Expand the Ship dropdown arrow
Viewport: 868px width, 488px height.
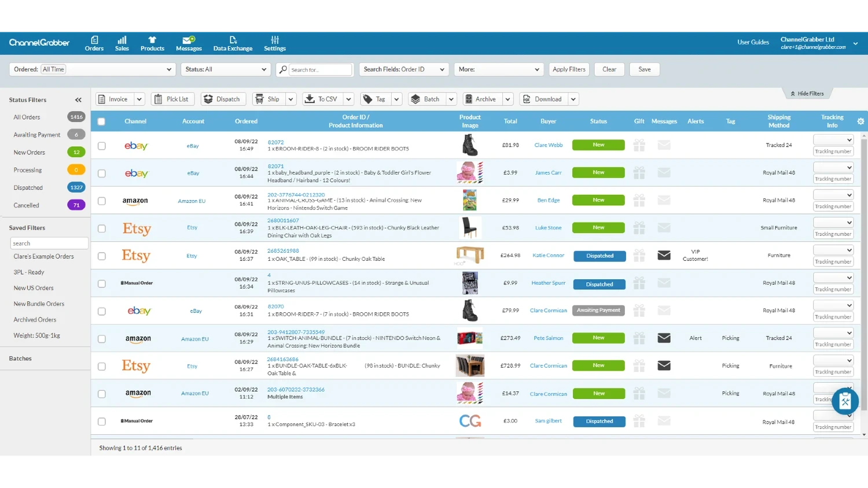[x=290, y=99]
